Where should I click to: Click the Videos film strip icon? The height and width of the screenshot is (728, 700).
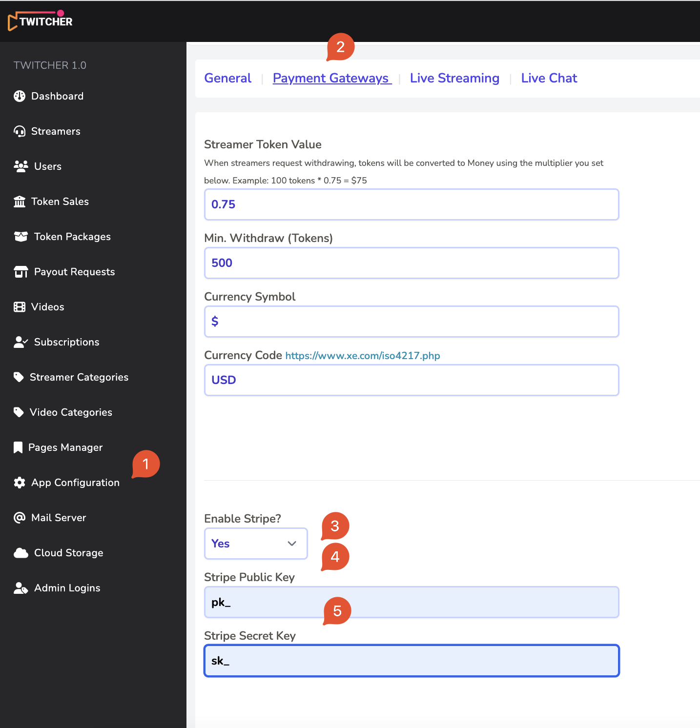click(x=20, y=307)
